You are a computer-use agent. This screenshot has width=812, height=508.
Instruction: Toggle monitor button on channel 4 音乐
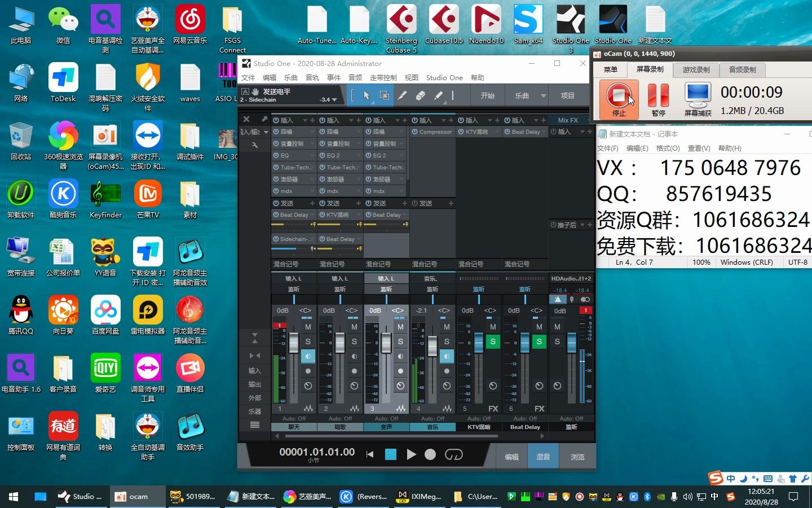(447, 356)
